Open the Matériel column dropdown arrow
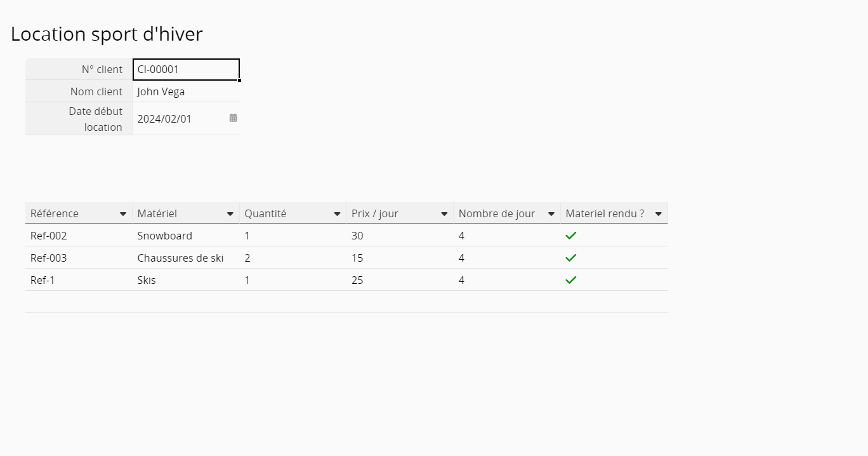The image size is (868, 456). click(x=230, y=214)
